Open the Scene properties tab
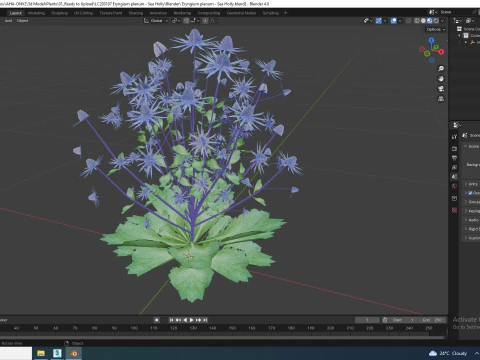 454,177
